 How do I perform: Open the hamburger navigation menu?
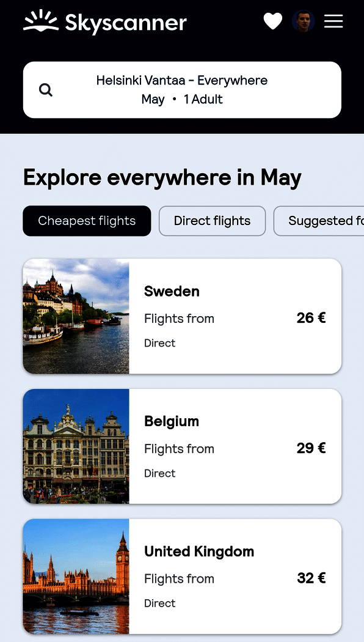click(x=333, y=21)
